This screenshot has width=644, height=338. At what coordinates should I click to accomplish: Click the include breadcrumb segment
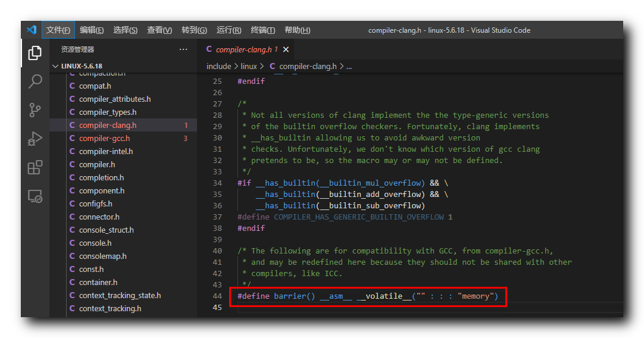pyautogui.click(x=218, y=66)
